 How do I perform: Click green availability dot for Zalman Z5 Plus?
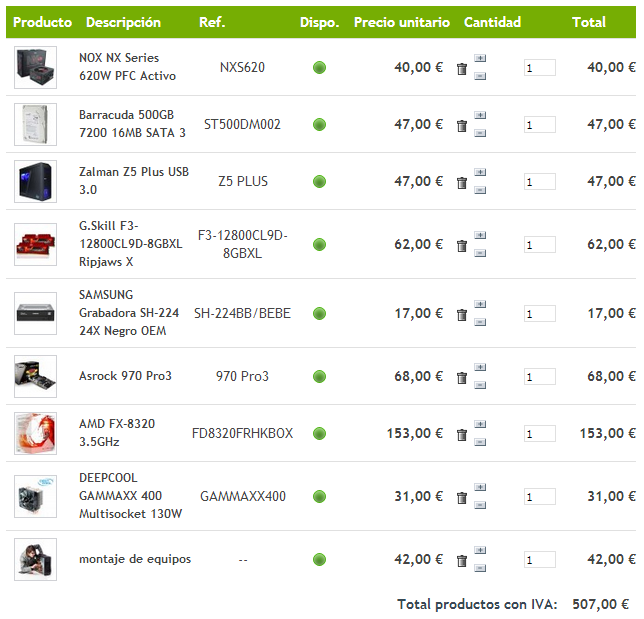[x=320, y=182]
